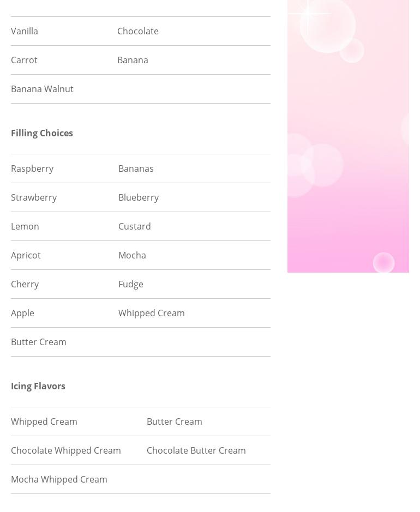
Task: Select the Raspberry filling
Action: (32, 168)
